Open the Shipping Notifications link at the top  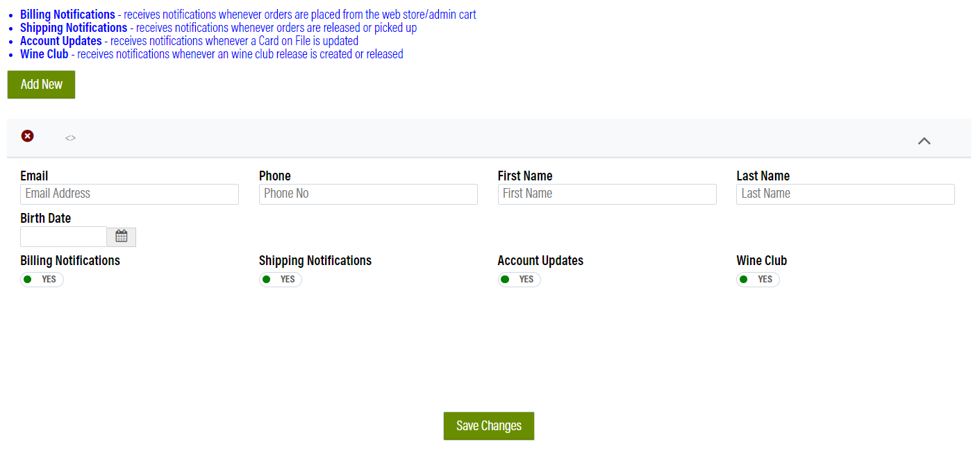(73, 27)
